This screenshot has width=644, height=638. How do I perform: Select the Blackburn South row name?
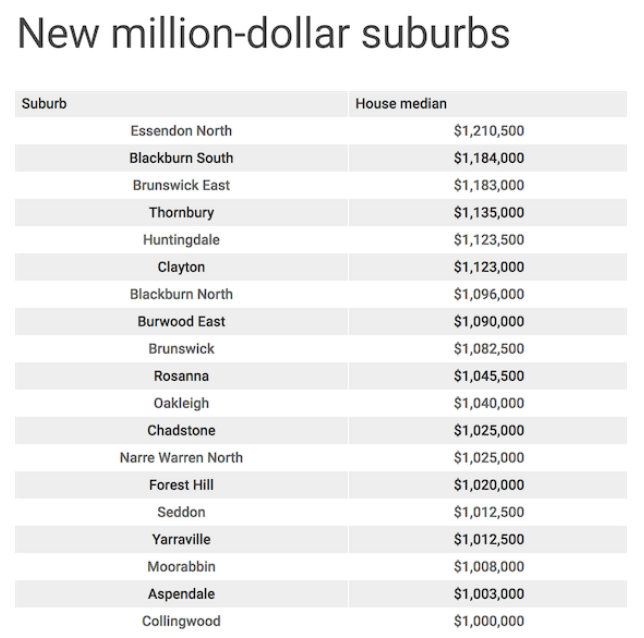[x=181, y=158]
